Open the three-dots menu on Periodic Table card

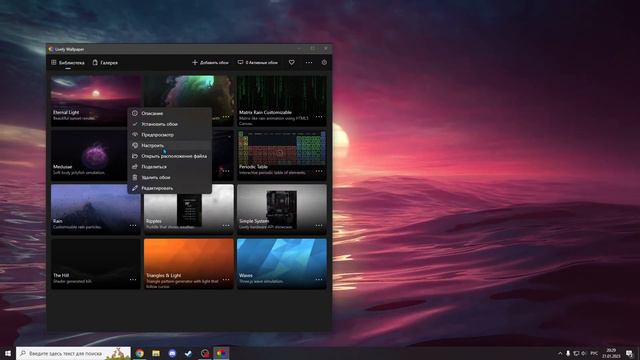point(319,171)
